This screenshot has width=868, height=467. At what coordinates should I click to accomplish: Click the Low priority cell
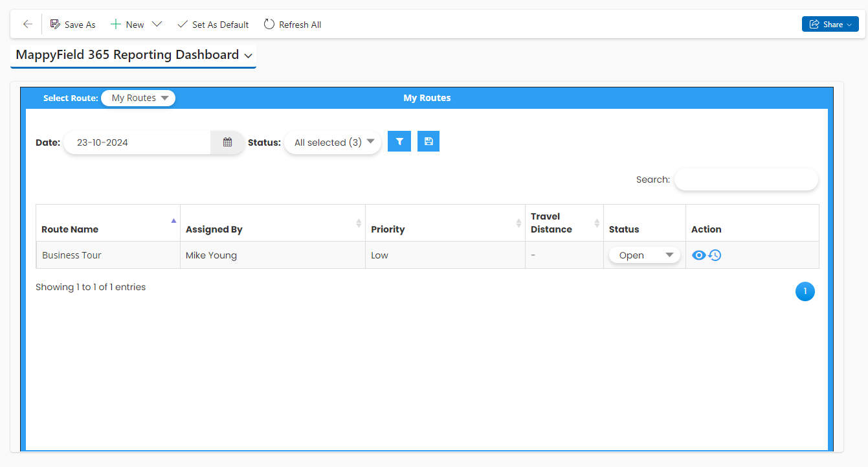click(x=445, y=255)
